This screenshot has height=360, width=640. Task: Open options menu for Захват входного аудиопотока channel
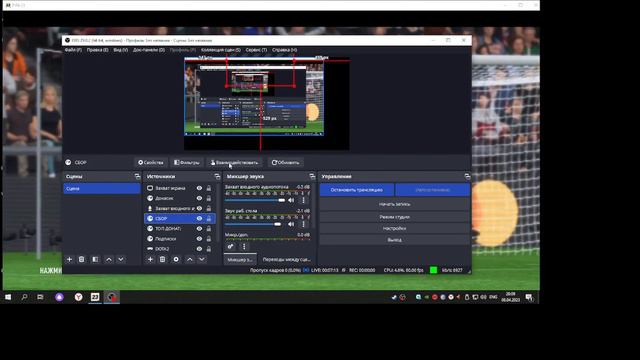point(303,200)
